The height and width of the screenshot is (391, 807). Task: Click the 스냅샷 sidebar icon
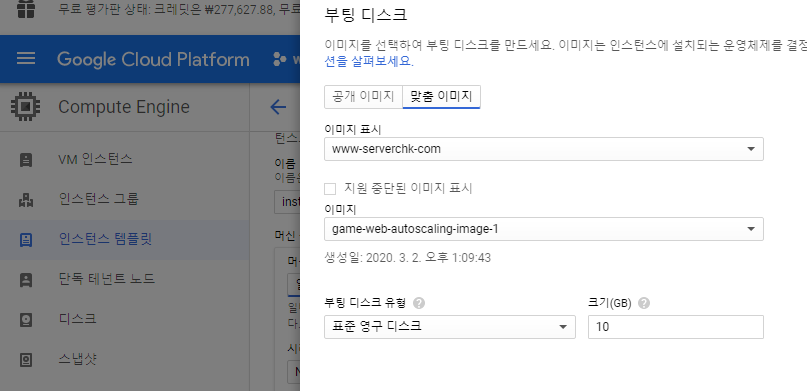(25, 359)
